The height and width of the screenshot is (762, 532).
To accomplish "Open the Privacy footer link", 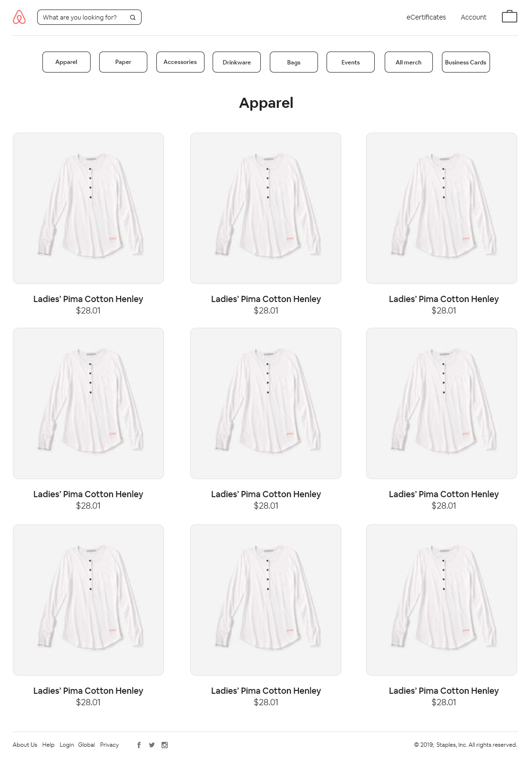I will [109, 745].
